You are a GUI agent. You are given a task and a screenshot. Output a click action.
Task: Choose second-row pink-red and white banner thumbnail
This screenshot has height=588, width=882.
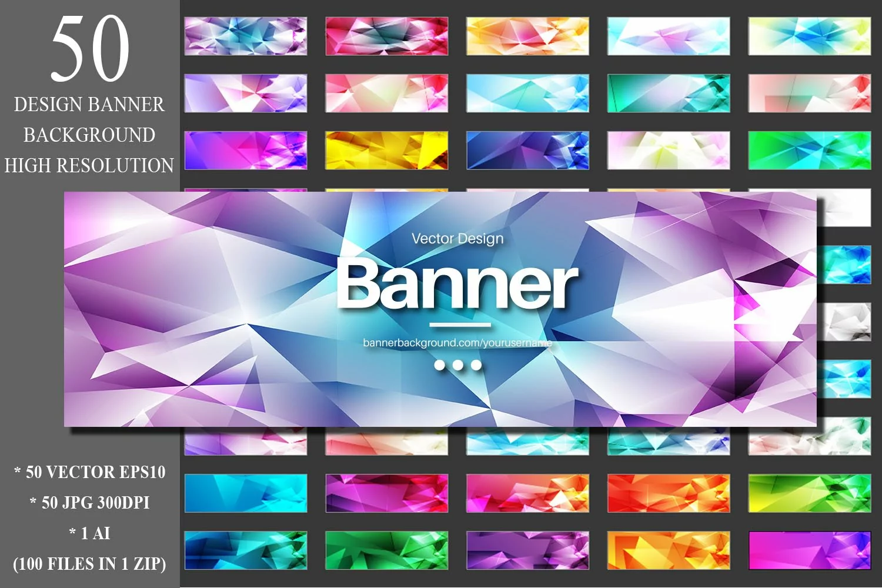point(387,93)
